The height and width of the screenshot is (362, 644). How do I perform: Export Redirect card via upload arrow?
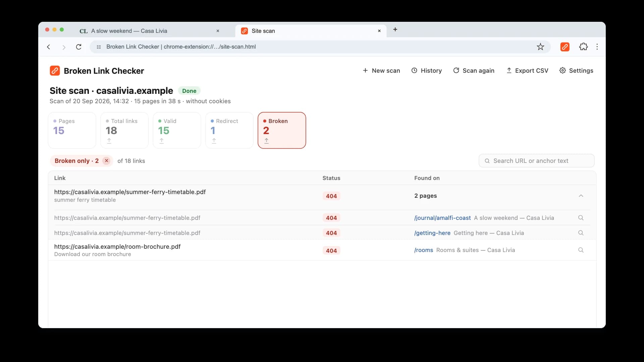(214, 141)
